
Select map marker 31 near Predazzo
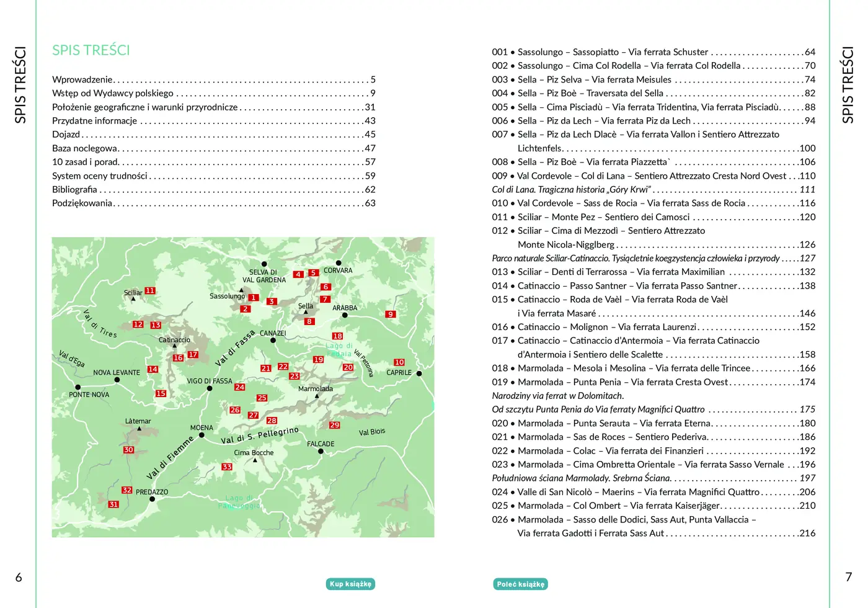(x=113, y=504)
